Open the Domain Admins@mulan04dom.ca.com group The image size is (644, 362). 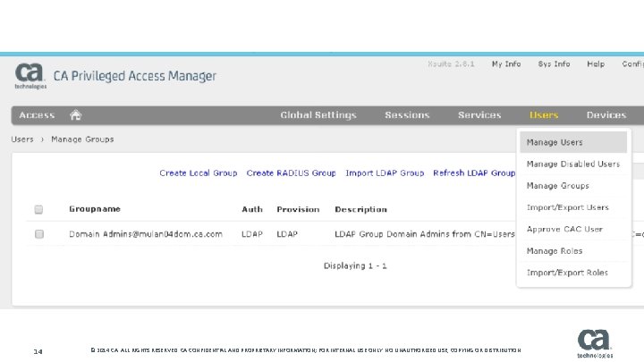click(x=146, y=234)
